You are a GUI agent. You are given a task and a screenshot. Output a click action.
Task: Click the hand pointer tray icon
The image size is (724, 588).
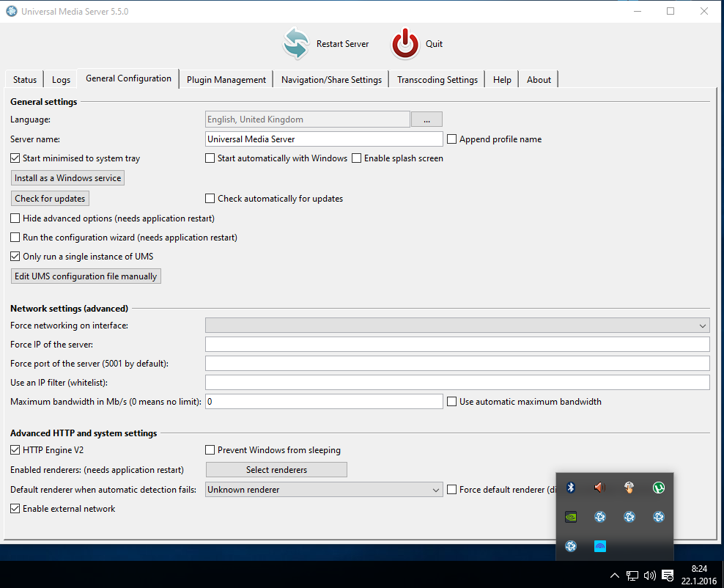[x=629, y=488]
